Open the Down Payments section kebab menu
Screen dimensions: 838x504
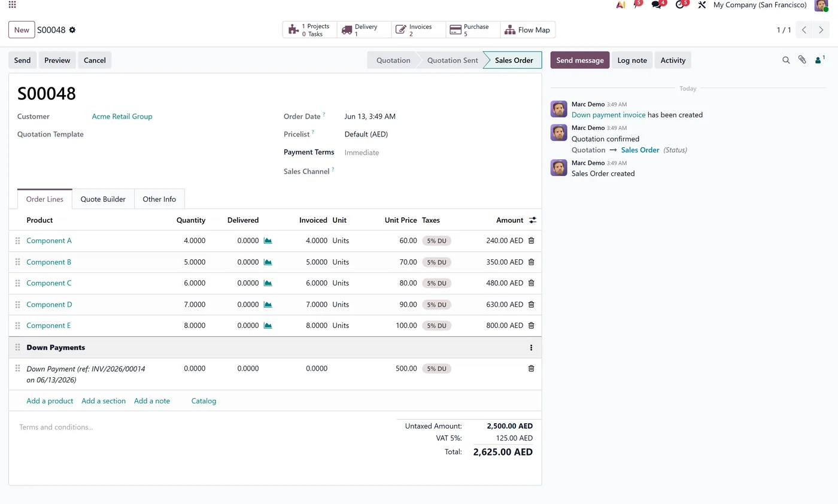pyautogui.click(x=531, y=348)
